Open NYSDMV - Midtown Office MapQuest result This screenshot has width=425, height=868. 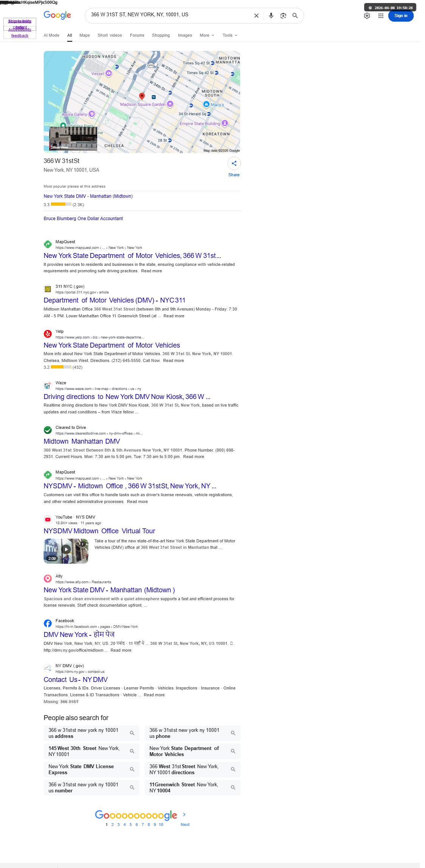click(x=130, y=486)
